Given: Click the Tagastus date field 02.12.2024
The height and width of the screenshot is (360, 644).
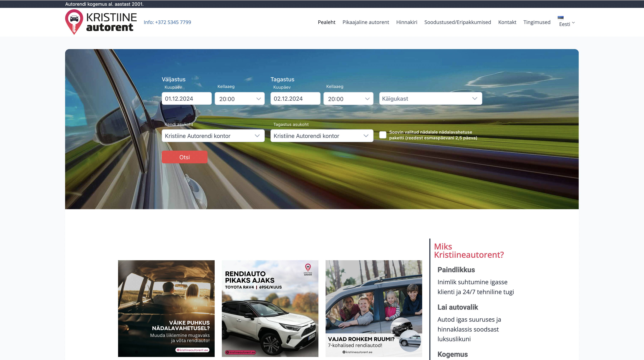Looking at the screenshot, I should point(295,98).
